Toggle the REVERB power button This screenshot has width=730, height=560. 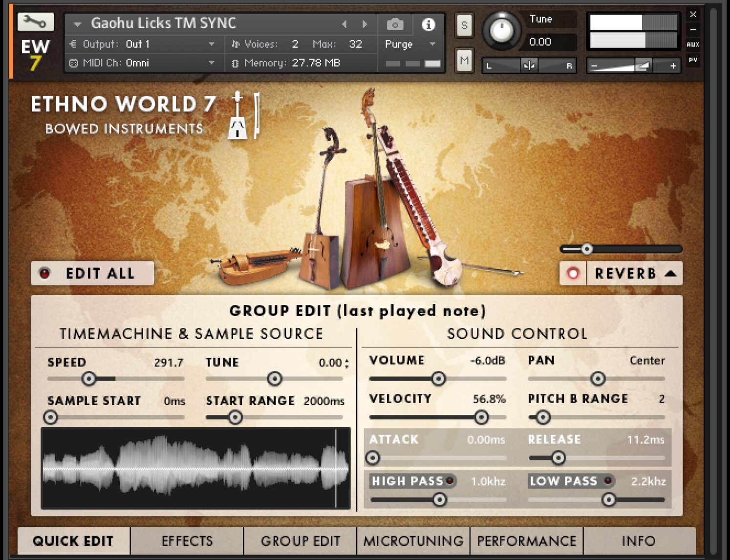[x=573, y=273]
